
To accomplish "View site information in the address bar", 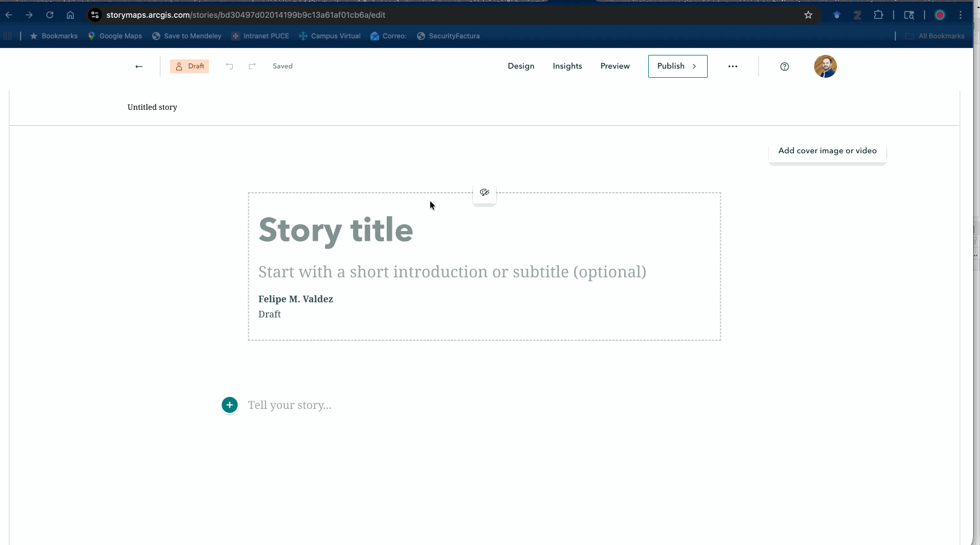I will (x=95, y=15).
